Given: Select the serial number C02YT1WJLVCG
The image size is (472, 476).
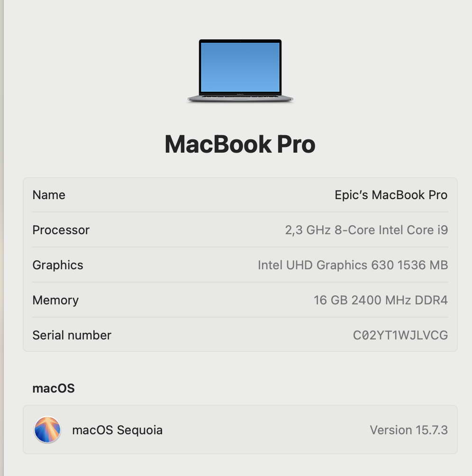Looking at the screenshot, I should [x=400, y=335].
